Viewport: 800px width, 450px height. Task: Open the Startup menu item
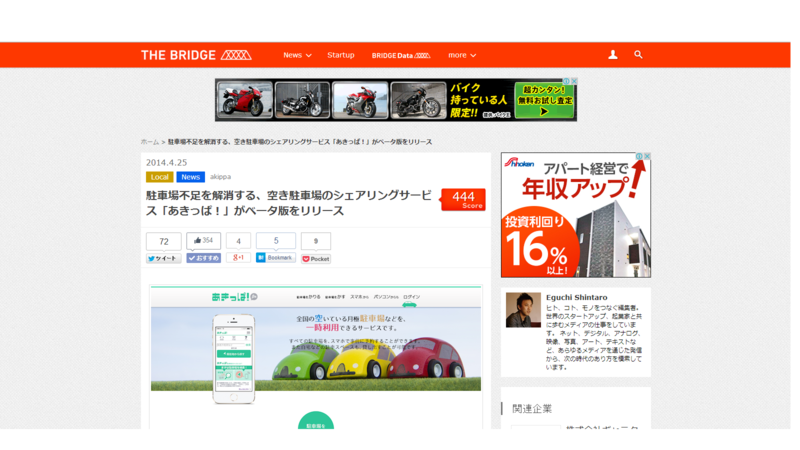(x=341, y=55)
